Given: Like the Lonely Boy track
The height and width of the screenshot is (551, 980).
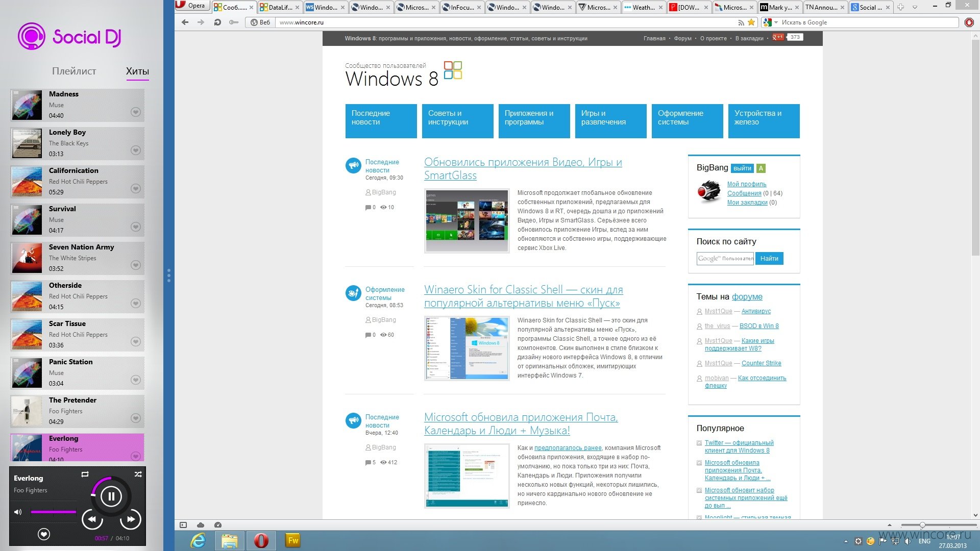Looking at the screenshot, I should 136,150.
